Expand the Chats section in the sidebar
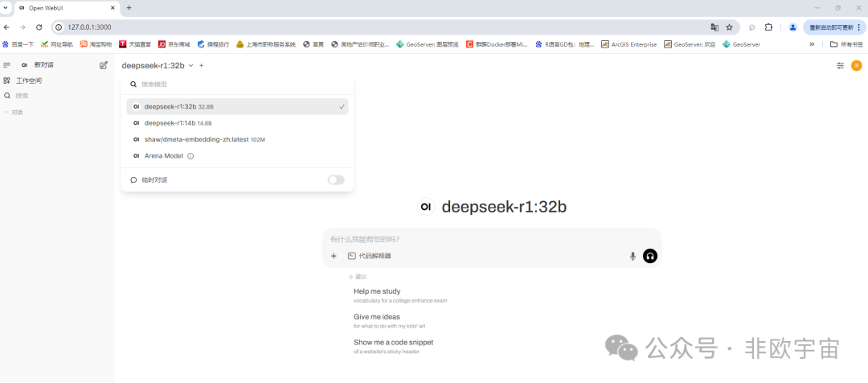Viewport: 868px width, 383px height. pyautogui.click(x=14, y=113)
